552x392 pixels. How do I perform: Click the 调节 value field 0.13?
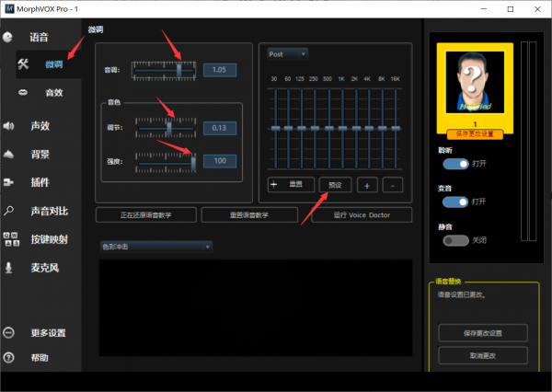tap(220, 128)
